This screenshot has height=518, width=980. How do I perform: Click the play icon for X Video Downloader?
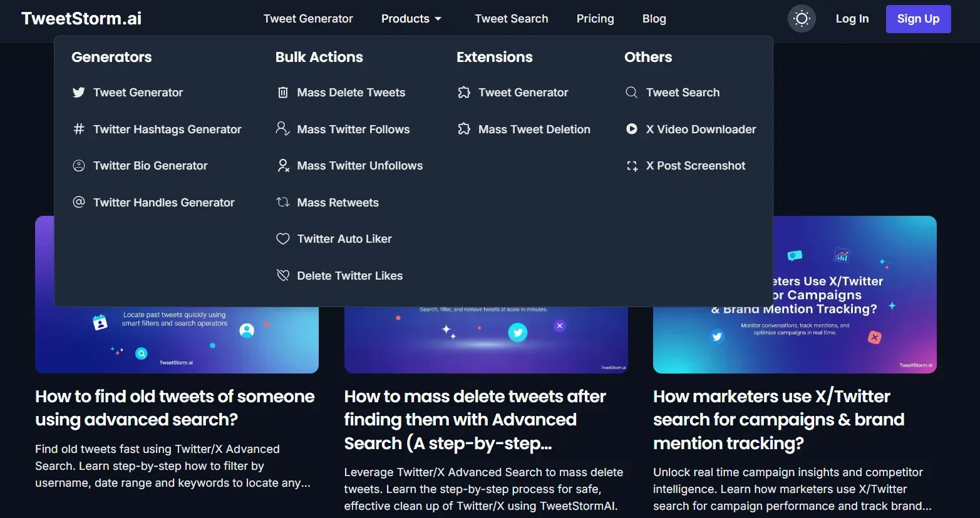tap(632, 129)
